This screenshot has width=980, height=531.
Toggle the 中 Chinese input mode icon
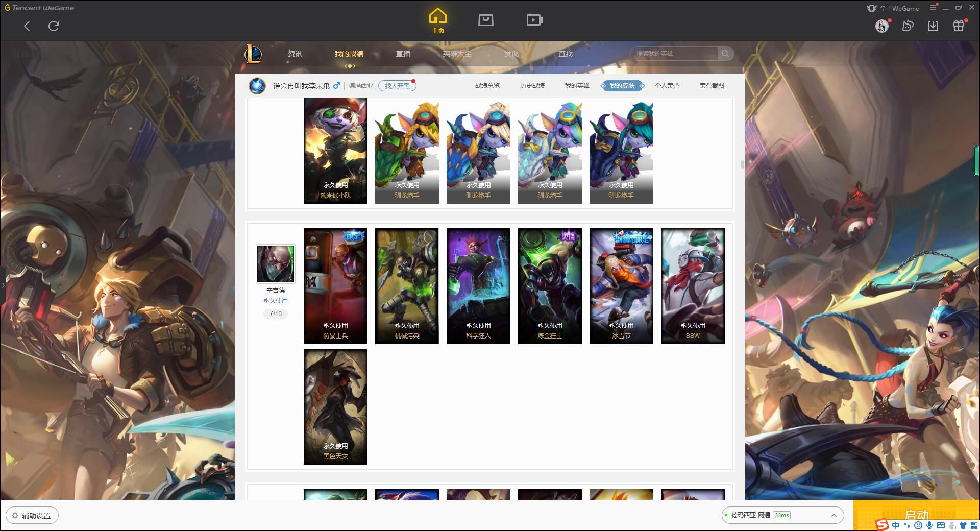pos(896,525)
